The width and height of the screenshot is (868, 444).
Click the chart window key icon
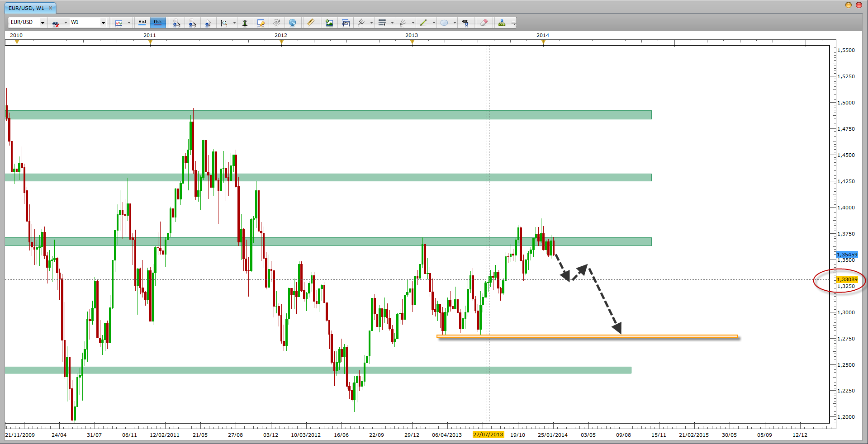(261, 23)
